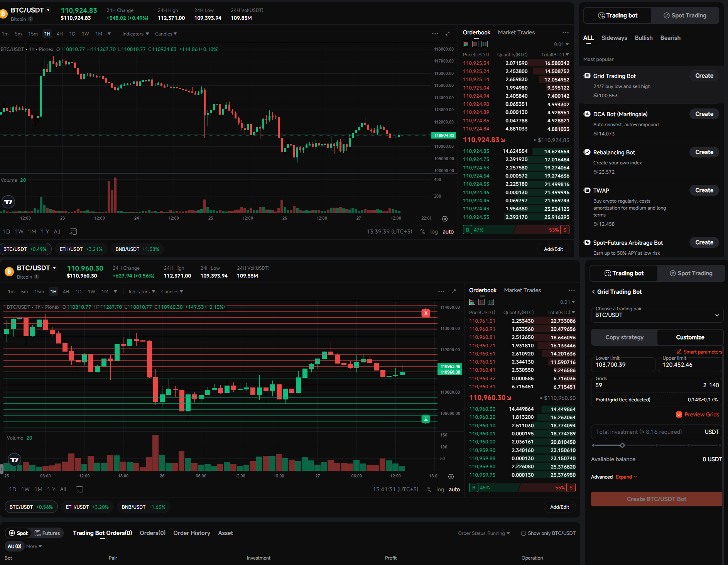728x565 pixels.
Task: Click the Bitcoin info icon in the upper window header
Action: pyautogui.click(x=30, y=19)
